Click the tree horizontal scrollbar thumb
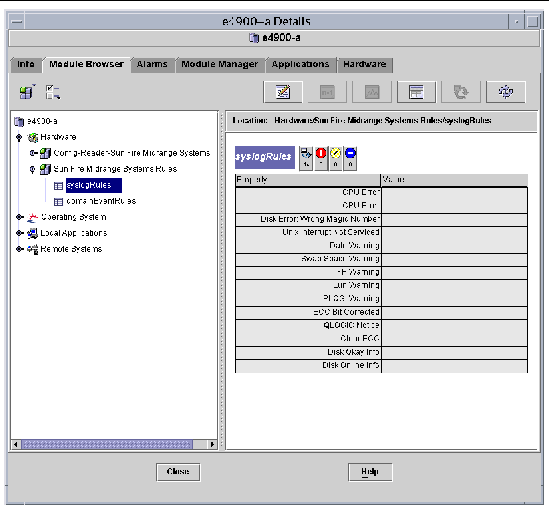The image size is (549, 506). click(107, 444)
